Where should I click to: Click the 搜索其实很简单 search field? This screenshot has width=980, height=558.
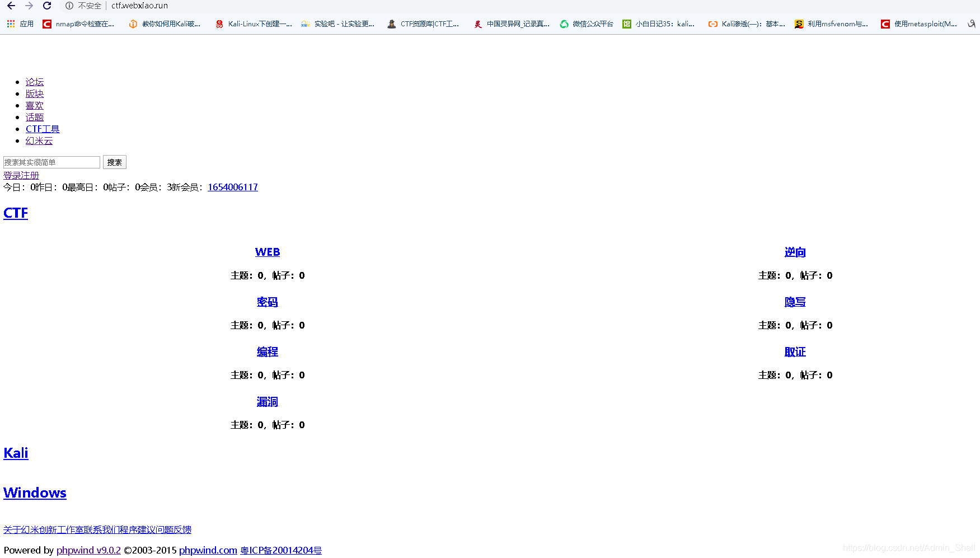click(51, 162)
